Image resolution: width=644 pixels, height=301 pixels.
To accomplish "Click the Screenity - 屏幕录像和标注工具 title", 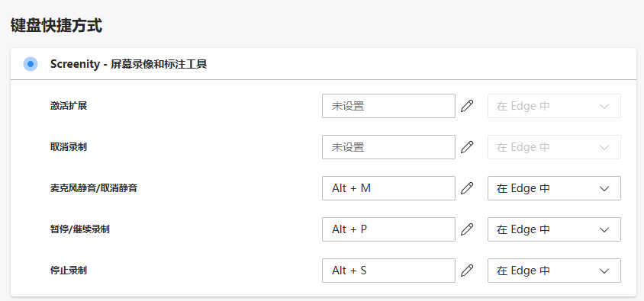I will tap(128, 64).
